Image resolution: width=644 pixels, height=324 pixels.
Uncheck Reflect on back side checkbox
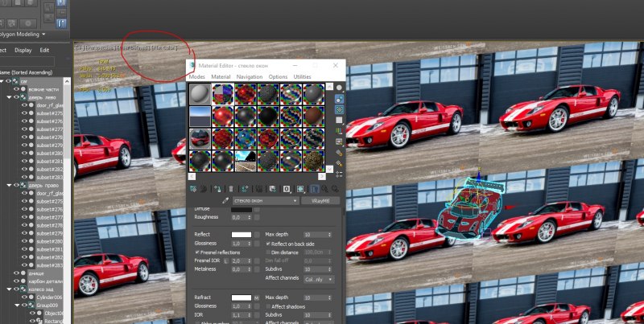point(268,244)
